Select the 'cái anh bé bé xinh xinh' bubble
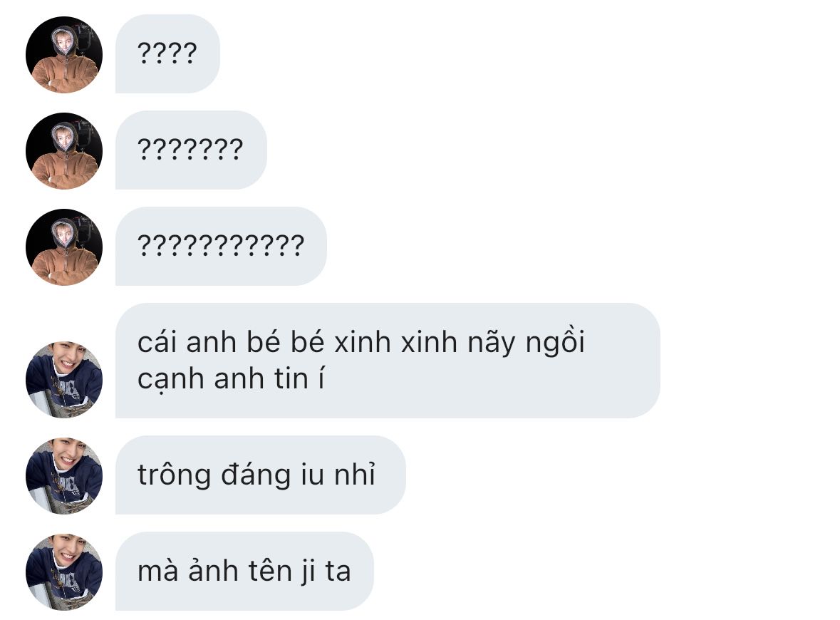 point(388,361)
